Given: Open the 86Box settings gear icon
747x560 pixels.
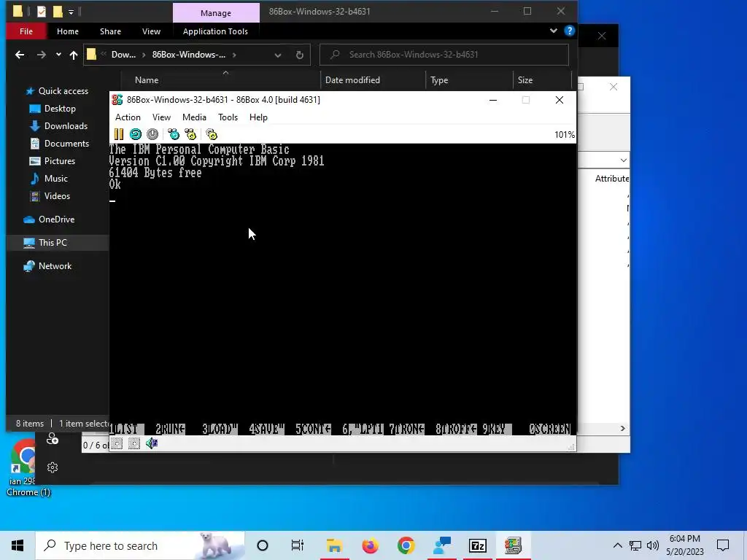Looking at the screenshot, I should [212, 134].
